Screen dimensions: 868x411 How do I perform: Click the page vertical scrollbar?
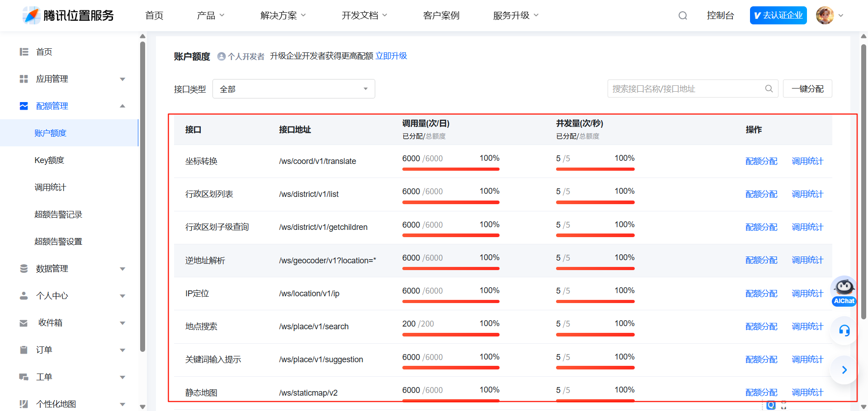[x=863, y=181]
